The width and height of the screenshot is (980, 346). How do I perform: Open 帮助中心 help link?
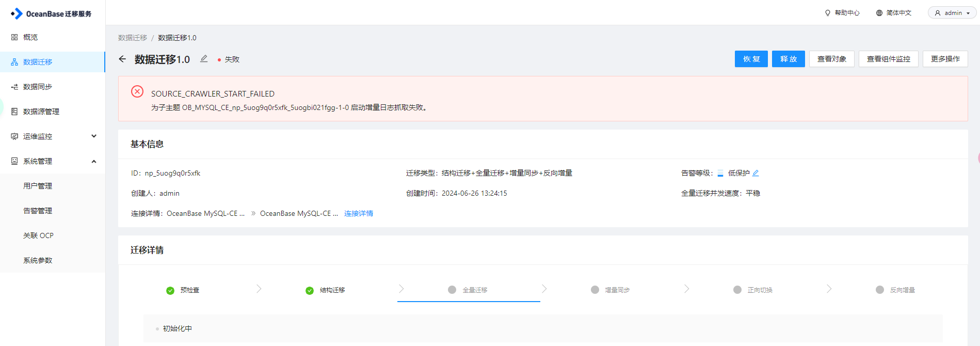click(847, 13)
